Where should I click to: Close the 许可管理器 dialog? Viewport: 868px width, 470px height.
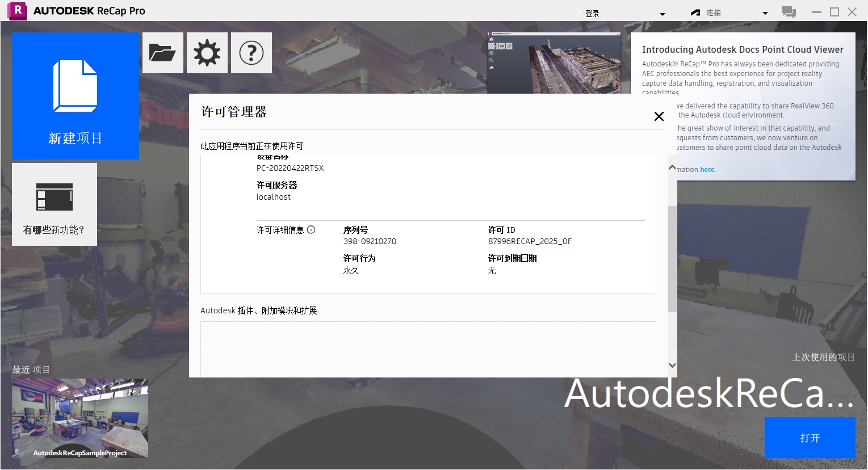click(x=659, y=116)
